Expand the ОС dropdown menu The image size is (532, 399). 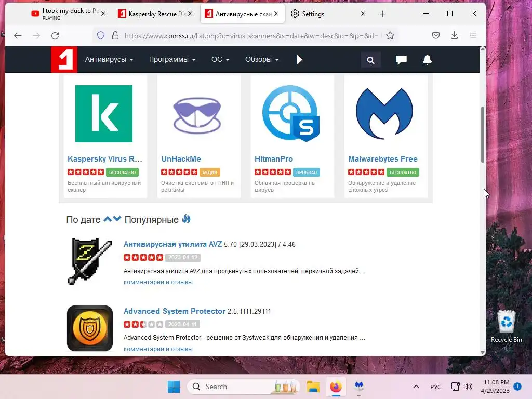click(x=220, y=59)
